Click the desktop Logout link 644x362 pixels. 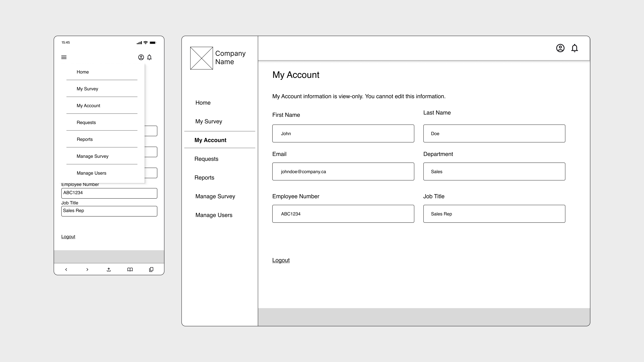click(281, 260)
